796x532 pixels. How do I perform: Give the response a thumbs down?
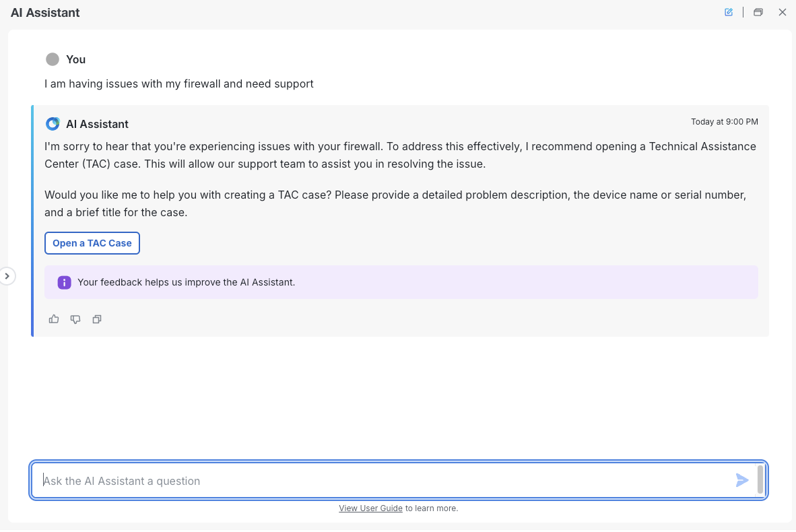(75, 319)
